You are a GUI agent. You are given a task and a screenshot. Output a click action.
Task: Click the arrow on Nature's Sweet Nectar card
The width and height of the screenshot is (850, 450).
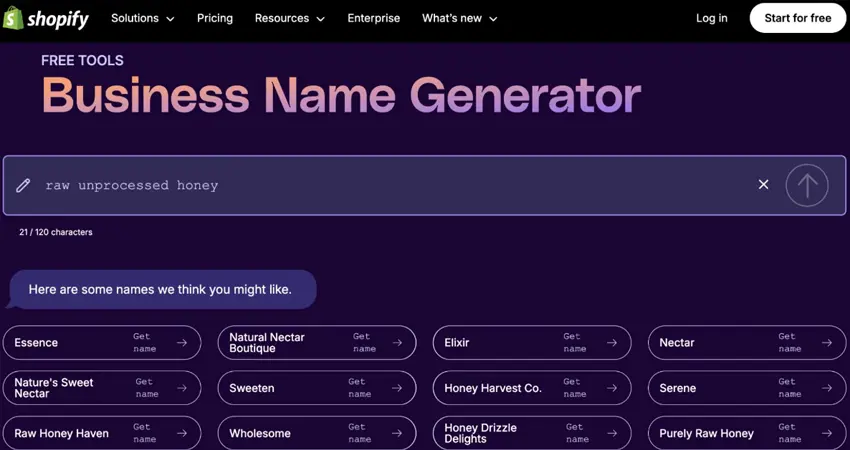click(x=182, y=388)
